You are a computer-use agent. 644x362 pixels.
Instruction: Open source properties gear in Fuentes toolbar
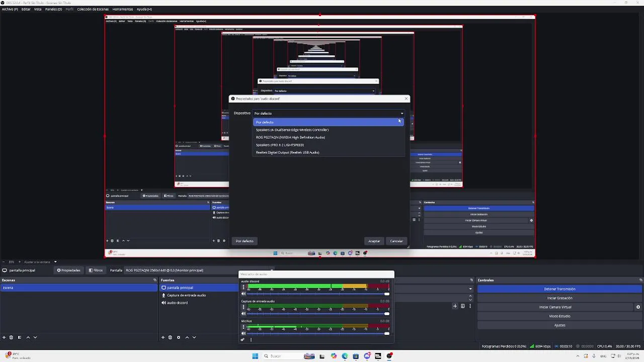[179, 337]
